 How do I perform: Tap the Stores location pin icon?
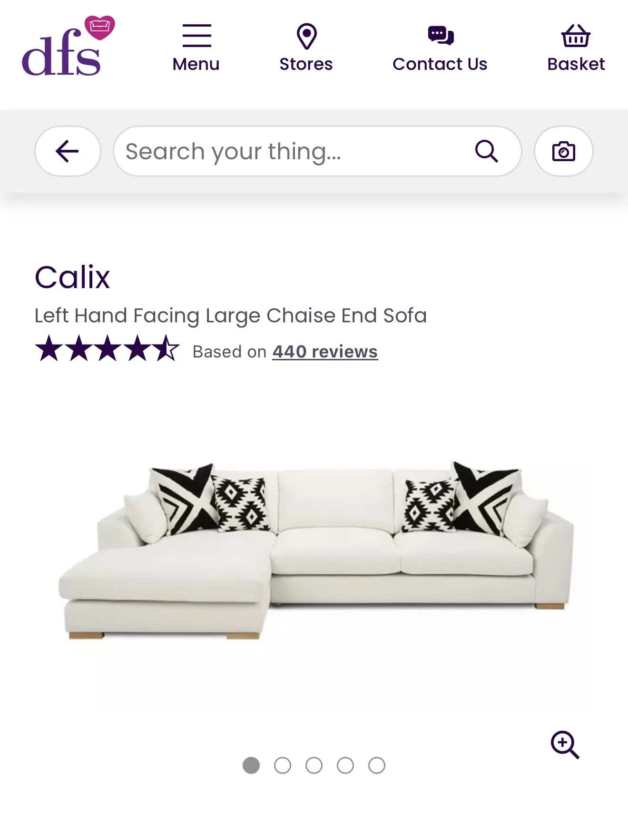click(x=306, y=36)
